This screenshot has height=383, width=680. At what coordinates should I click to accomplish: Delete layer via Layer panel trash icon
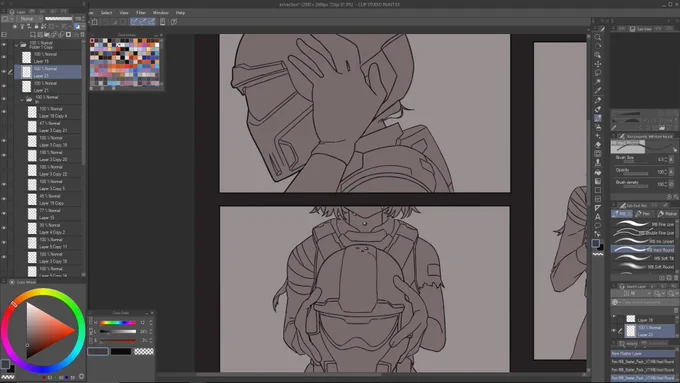[x=82, y=35]
